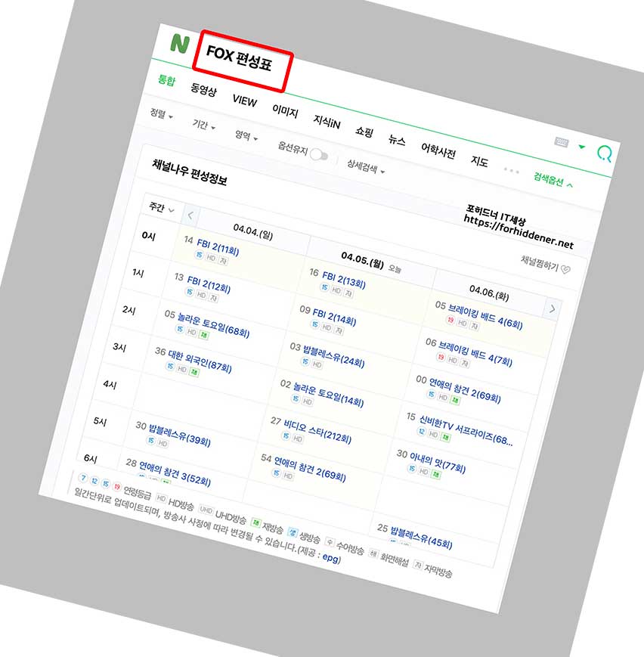Click the 채널나우 편성정보 heading
The height and width of the screenshot is (657, 644).
(x=190, y=172)
